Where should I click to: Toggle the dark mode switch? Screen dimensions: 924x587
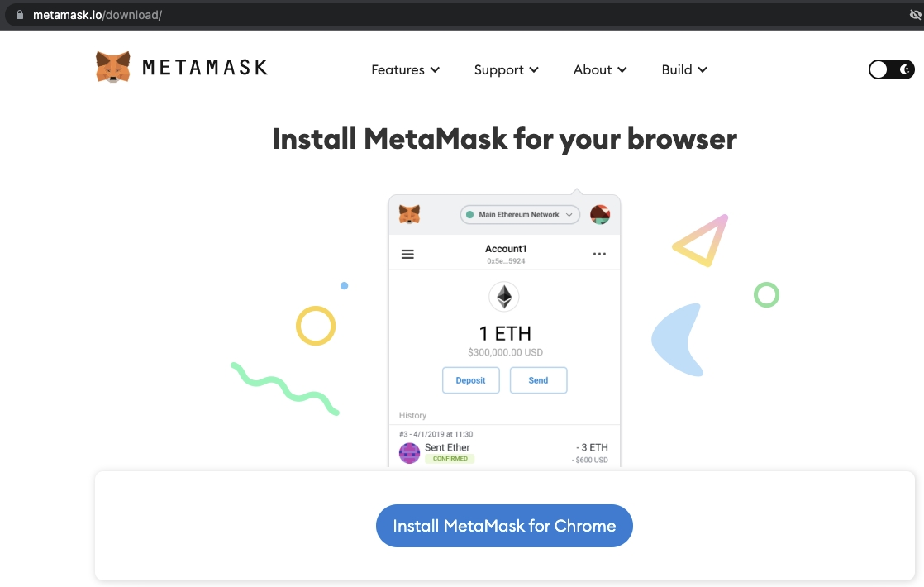(x=891, y=69)
